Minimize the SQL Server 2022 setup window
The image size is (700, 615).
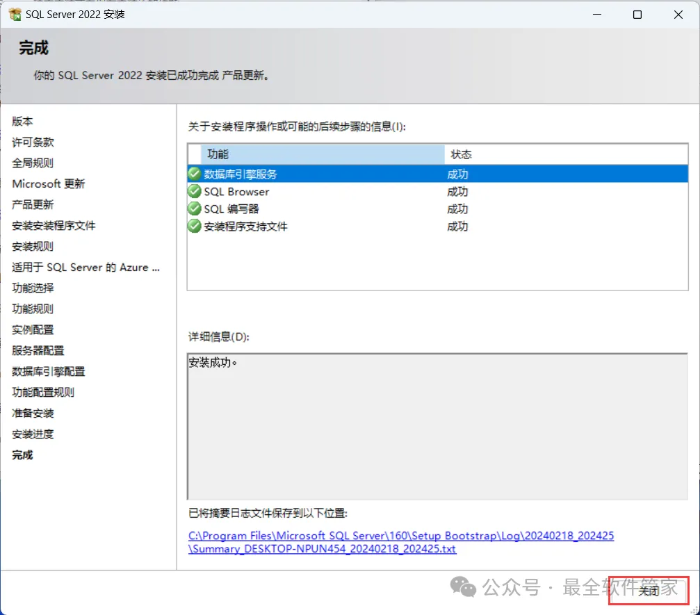[x=597, y=15]
